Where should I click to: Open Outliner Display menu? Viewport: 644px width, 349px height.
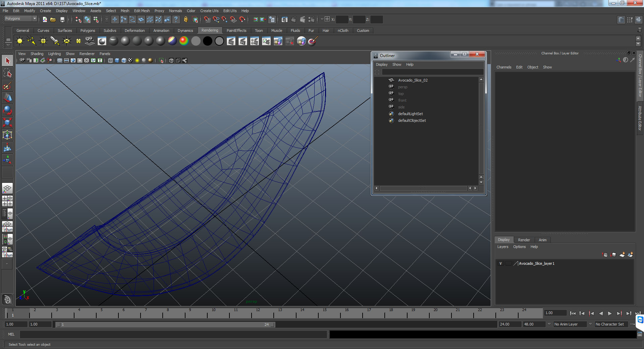pos(382,64)
